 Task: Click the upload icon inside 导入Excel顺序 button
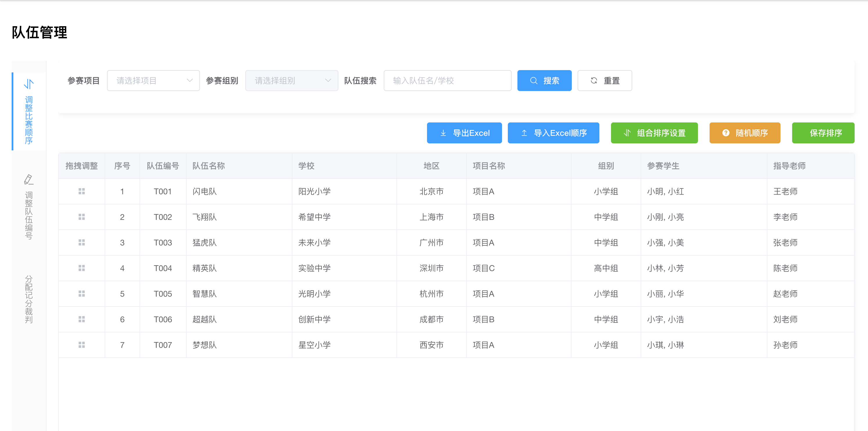(524, 133)
